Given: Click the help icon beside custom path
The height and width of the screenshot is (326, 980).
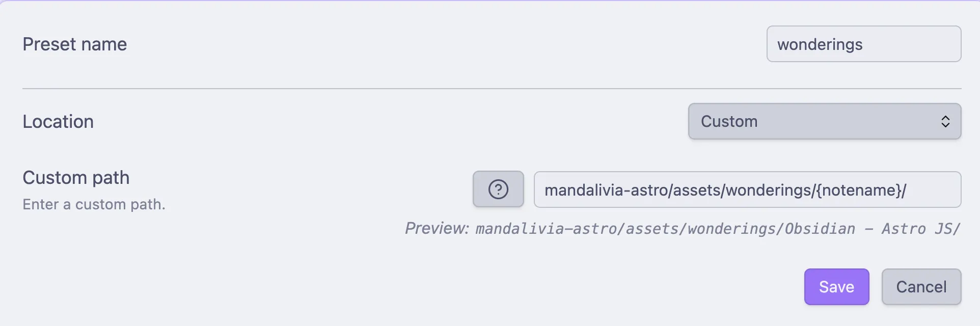Looking at the screenshot, I should (x=498, y=189).
